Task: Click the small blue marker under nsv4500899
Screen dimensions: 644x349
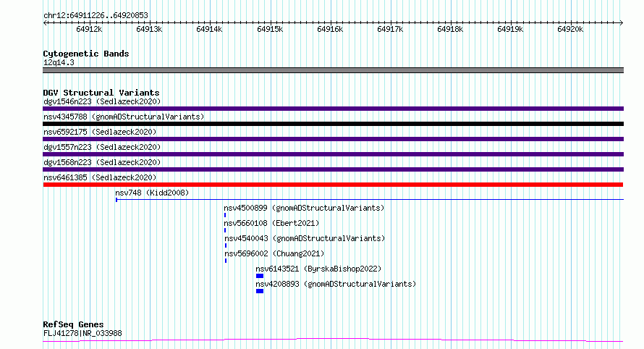Action: (x=225, y=215)
